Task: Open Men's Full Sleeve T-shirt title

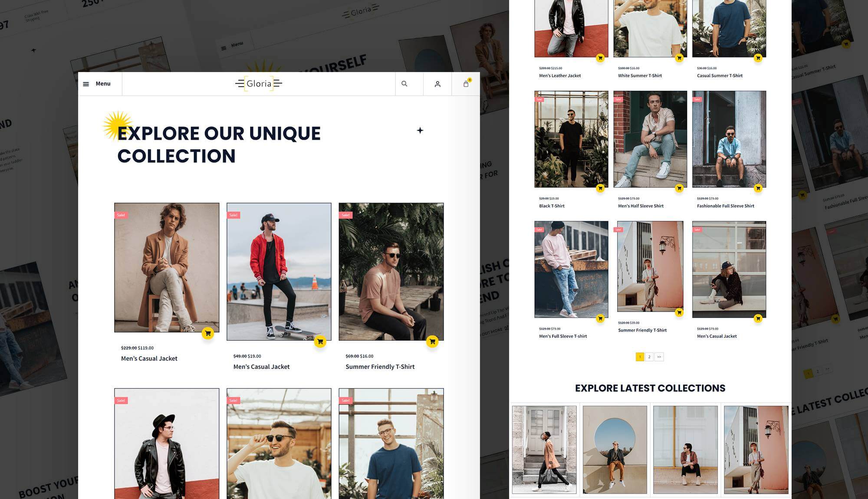Action: 563,336
